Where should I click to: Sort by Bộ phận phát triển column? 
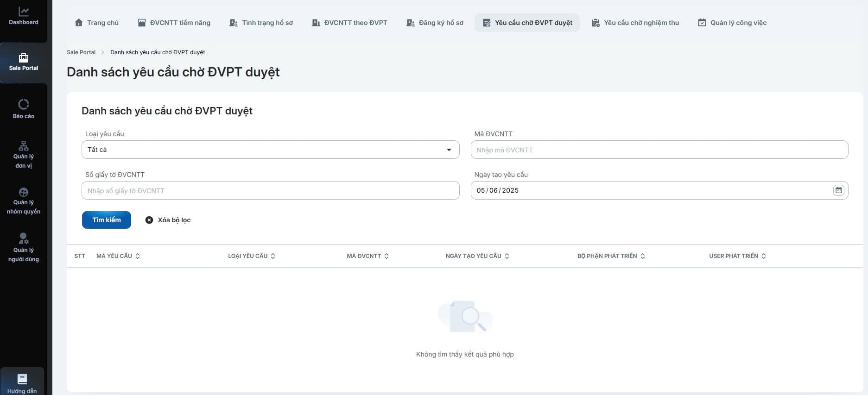(643, 256)
